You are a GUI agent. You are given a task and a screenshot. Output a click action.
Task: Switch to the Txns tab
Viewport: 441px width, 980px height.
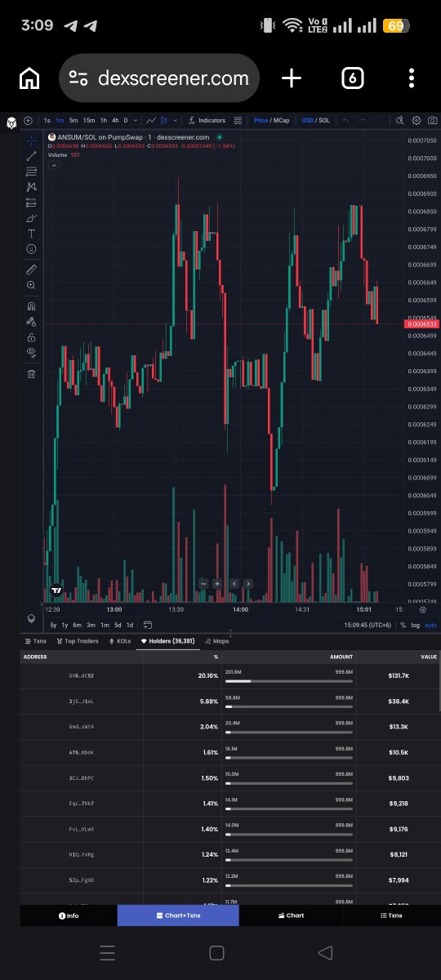coord(37,641)
